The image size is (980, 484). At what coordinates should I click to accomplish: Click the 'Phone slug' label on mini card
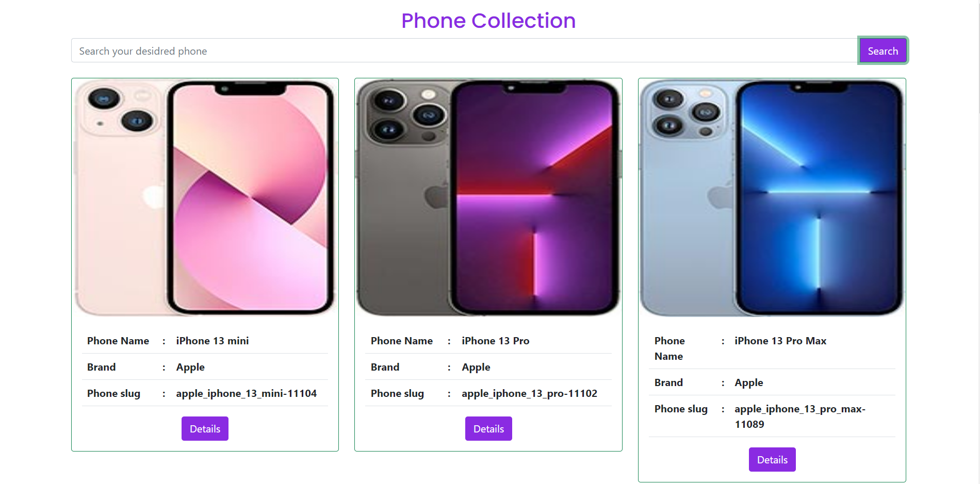[x=113, y=393]
